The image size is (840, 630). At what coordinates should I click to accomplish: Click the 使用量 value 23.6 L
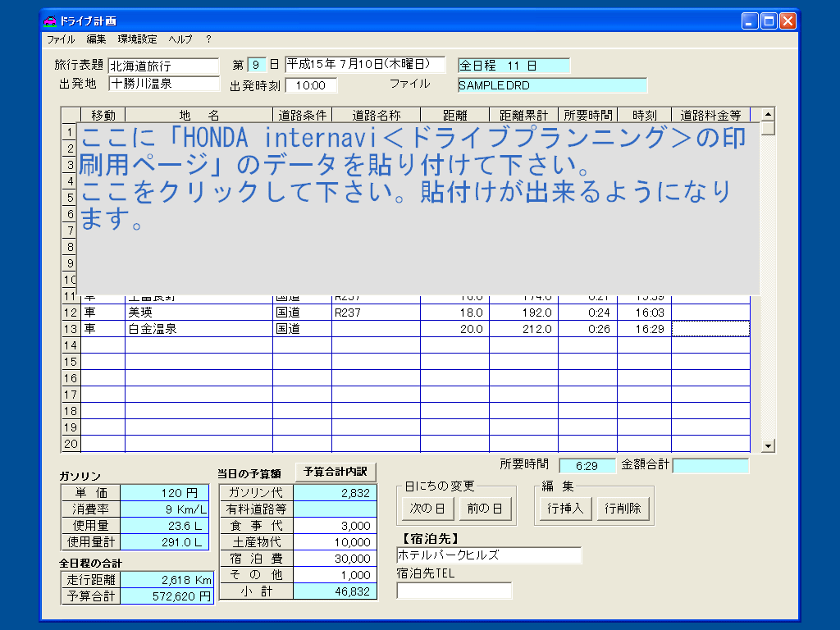point(164,526)
